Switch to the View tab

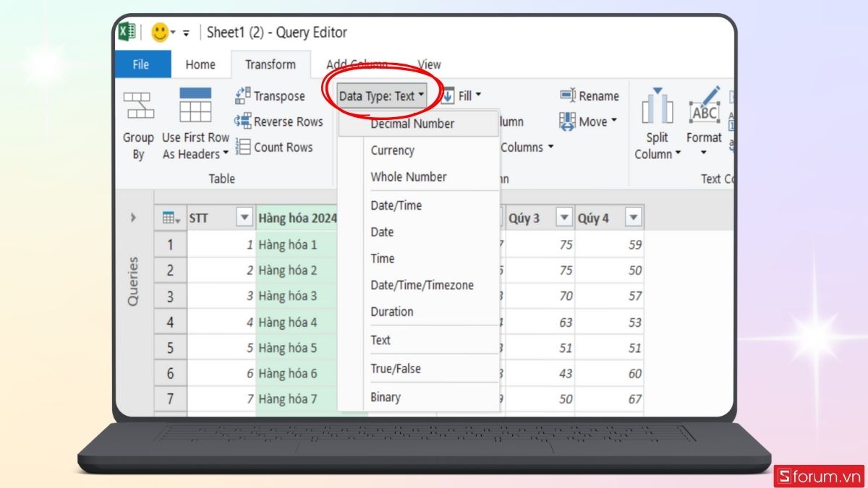tap(430, 64)
